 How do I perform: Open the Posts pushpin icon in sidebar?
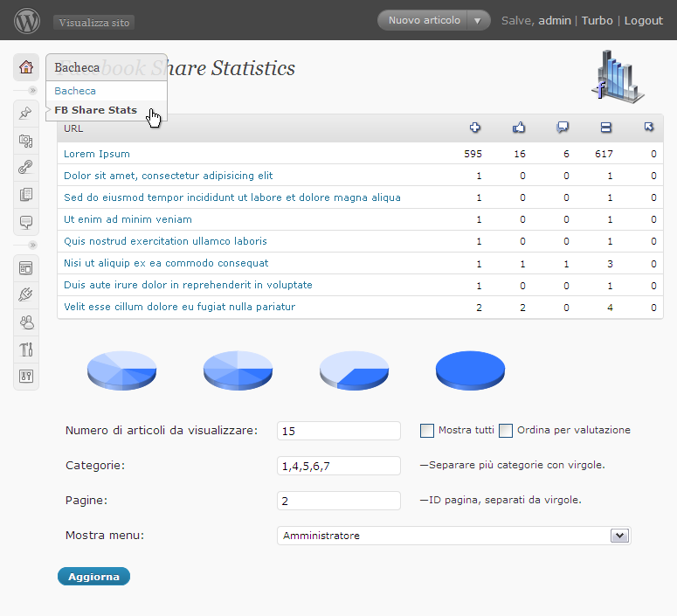pos(26,113)
